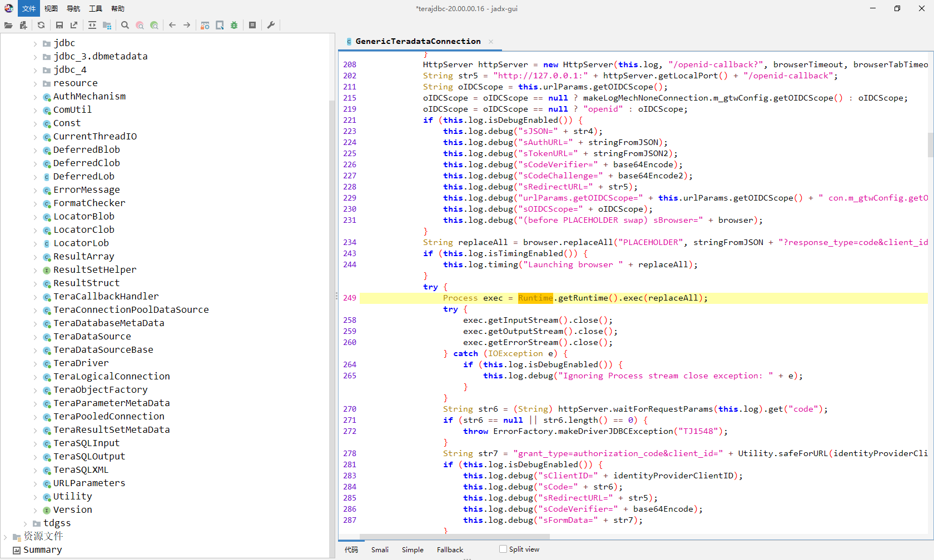Select TeraSQLXML in the tree
This screenshot has height=560, width=934.
[x=81, y=470]
